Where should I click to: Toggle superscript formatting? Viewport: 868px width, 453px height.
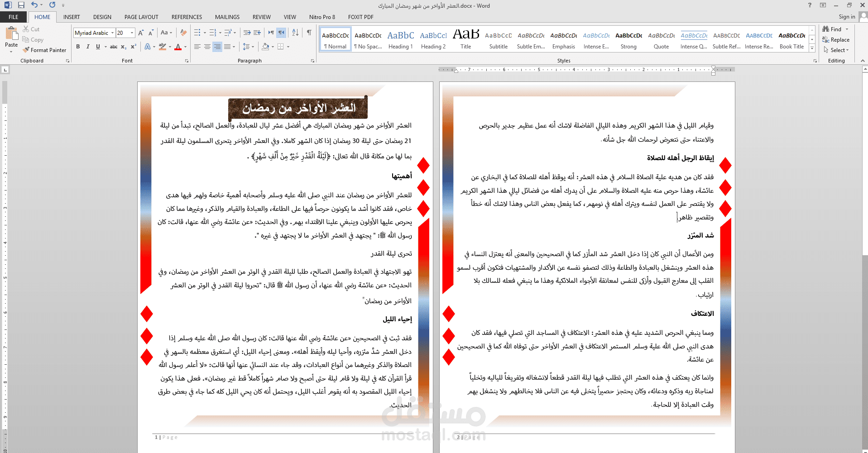tap(134, 47)
